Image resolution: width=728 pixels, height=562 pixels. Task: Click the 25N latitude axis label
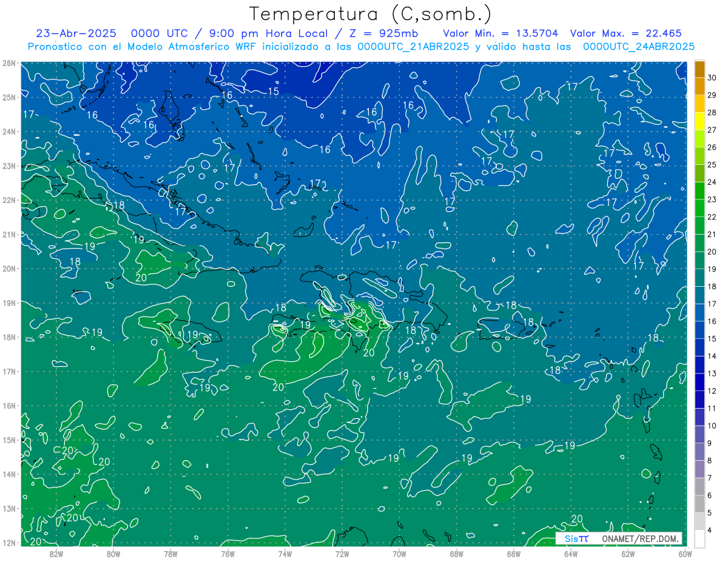[x=8, y=98]
